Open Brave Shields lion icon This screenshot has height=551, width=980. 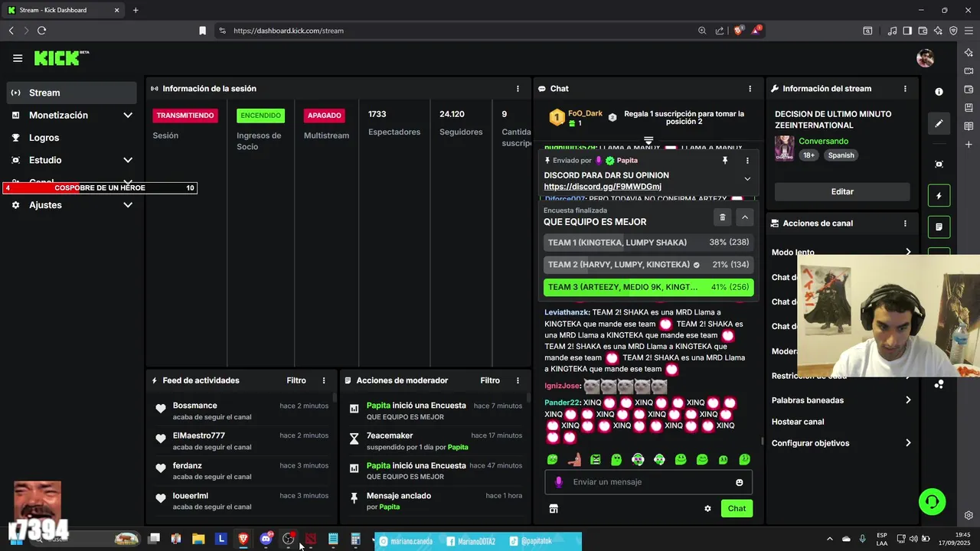coord(739,31)
